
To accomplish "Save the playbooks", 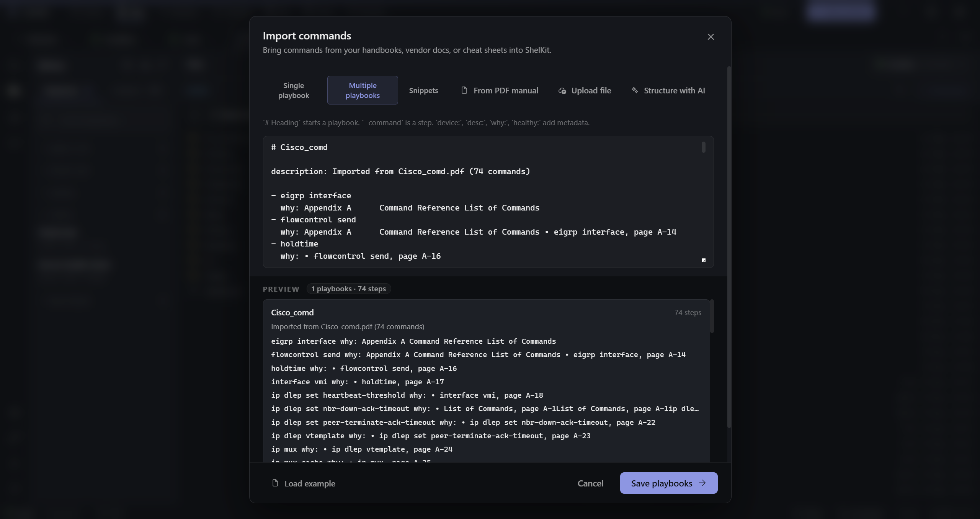I will [668, 483].
